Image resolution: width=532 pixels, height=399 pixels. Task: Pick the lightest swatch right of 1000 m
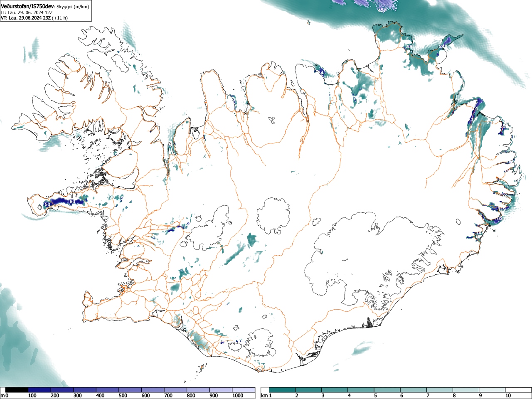tap(244, 390)
